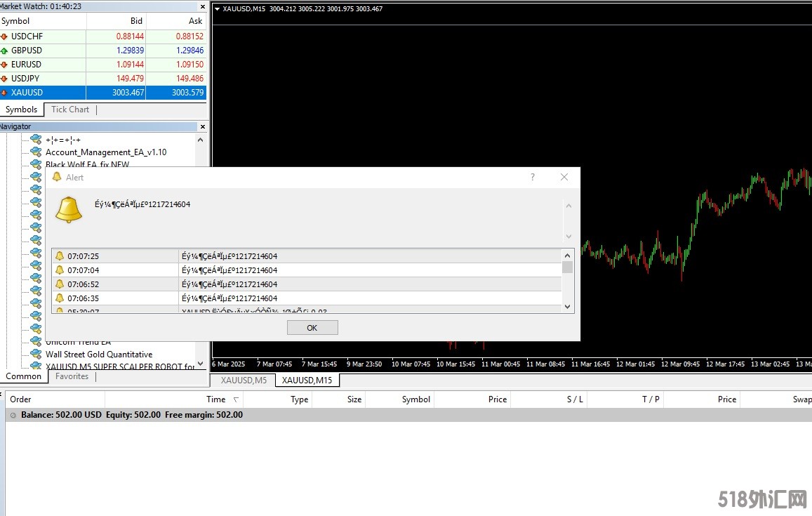Close the Market Watch panel
This screenshot has height=516, width=812.
pos(203,7)
